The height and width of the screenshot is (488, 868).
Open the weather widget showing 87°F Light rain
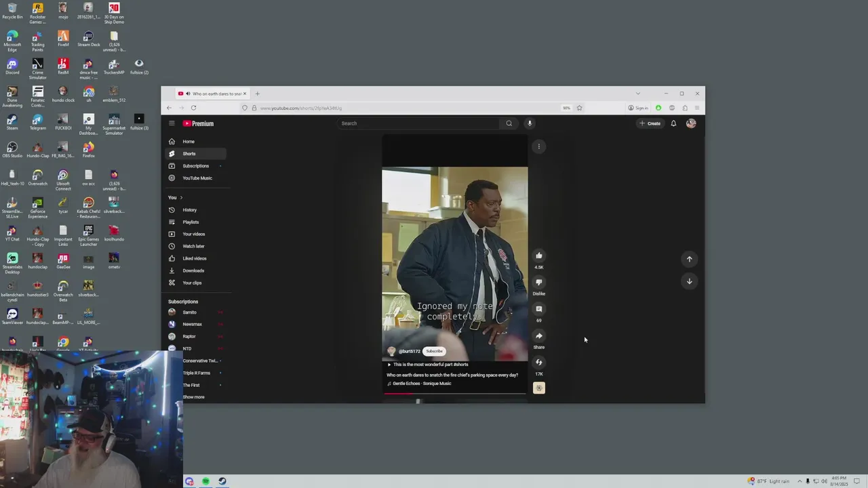768,481
